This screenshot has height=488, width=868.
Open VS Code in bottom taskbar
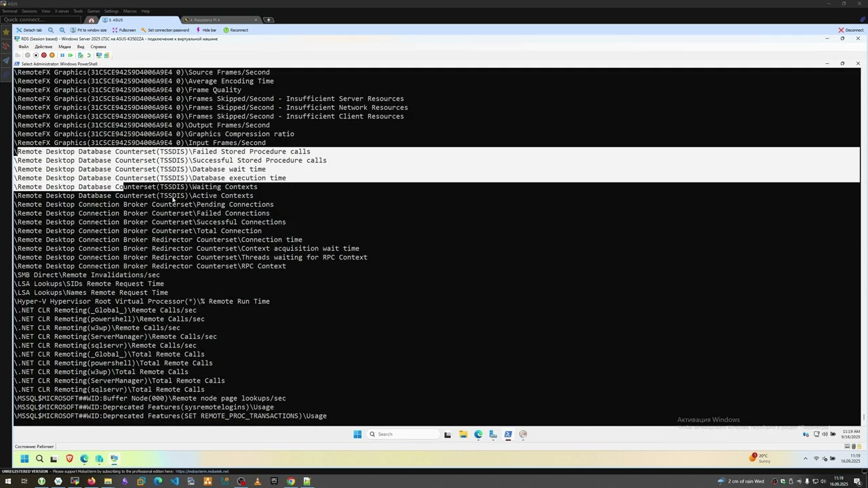click(x=174, y=482)
